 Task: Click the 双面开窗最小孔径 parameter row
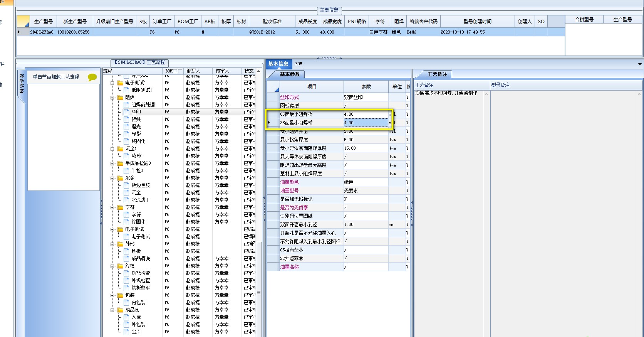tap(337, 224)
